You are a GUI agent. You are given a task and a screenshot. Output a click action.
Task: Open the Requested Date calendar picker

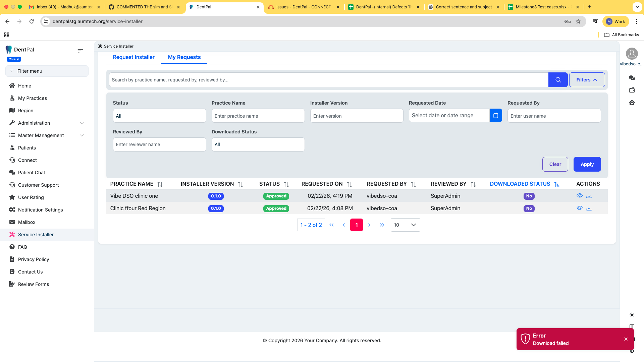pos(495,116)
